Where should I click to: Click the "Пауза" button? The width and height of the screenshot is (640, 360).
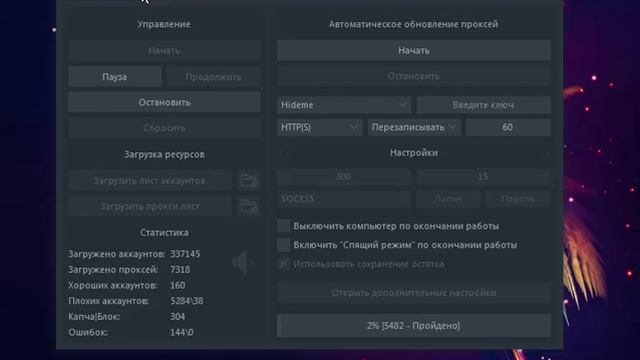(x=115, y=77)
